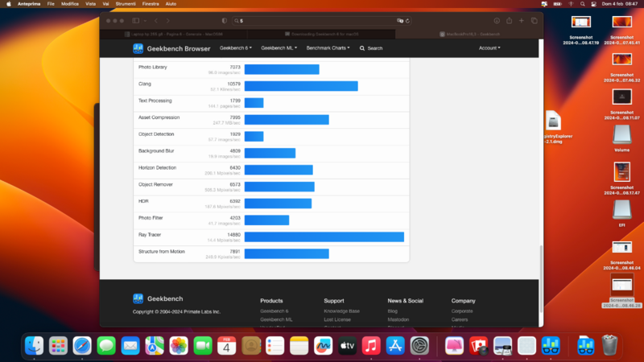644x362 pixels.
Task: Click the Ray Tracer score bar
Action: click(324, 237)
